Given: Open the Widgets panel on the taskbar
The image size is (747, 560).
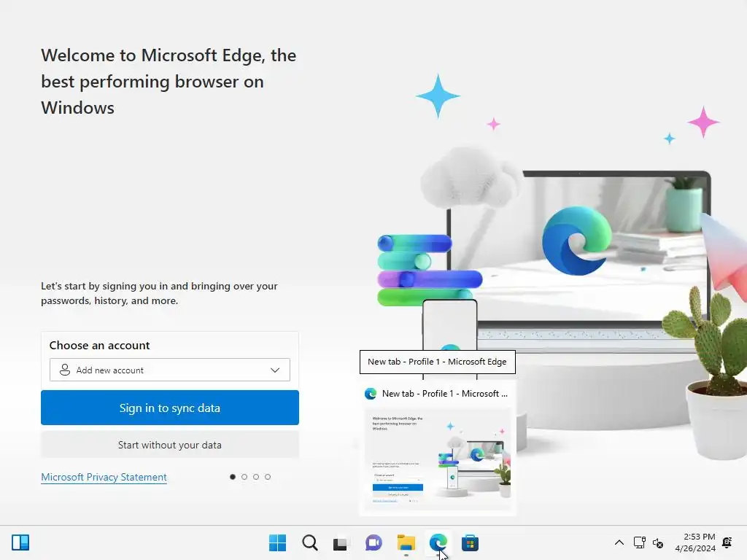Looking at the screenshot, I should click(20, 542).
